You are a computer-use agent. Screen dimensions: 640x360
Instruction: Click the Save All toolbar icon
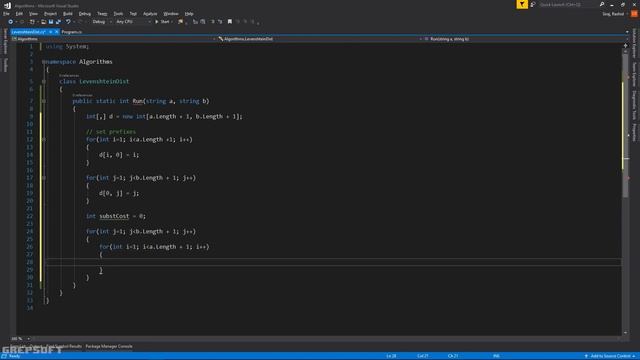tap(58, 22)
